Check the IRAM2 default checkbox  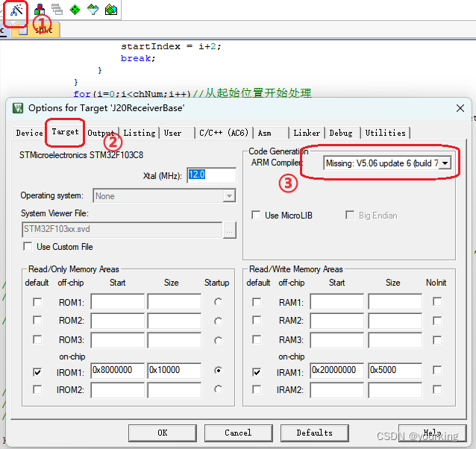pyautogui.click(x=257, y=389)
